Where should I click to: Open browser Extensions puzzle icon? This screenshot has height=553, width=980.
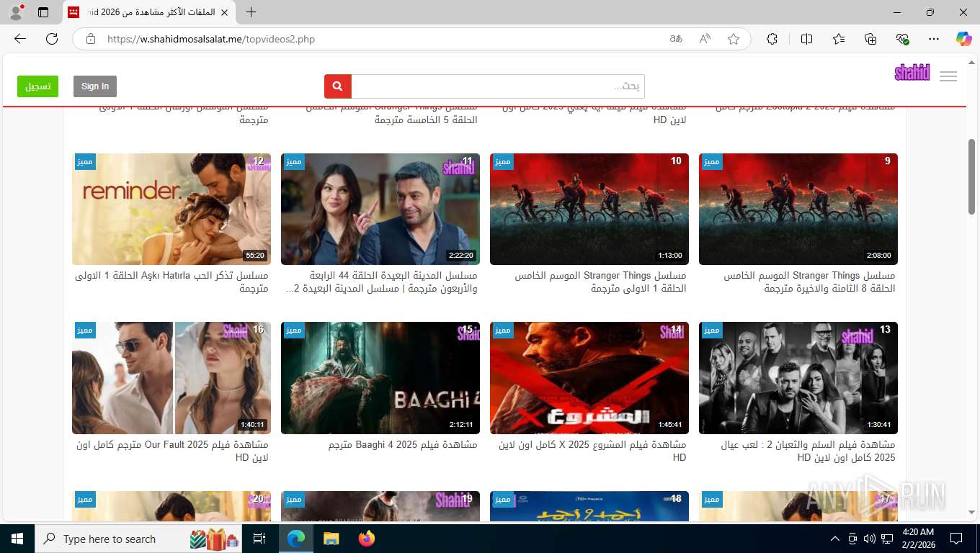(772, 39)
